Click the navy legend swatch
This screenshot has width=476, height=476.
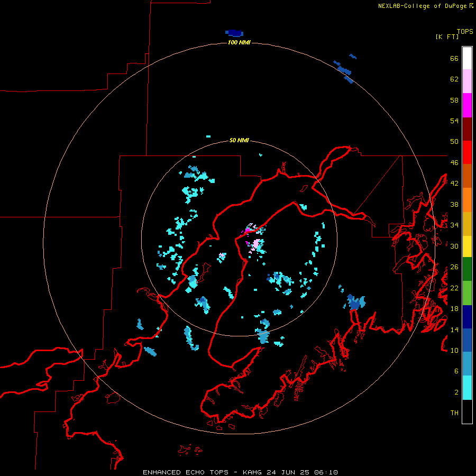pos(467,317)
